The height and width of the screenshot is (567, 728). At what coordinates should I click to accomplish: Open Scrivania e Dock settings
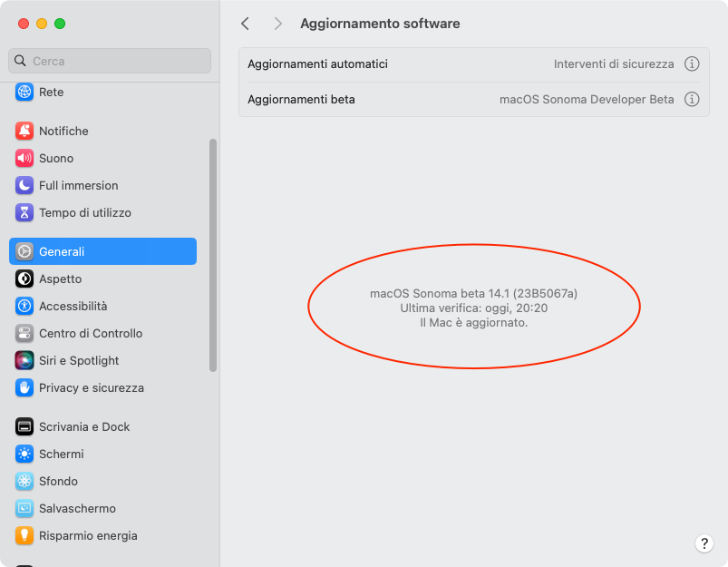pyautogui.click(x=84, y=426)
